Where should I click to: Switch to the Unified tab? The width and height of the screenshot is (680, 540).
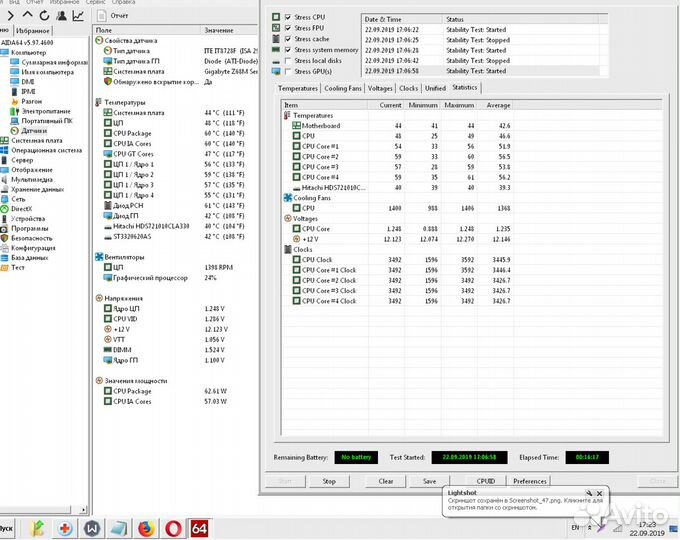pyautogui.click(x=435, y=88)
